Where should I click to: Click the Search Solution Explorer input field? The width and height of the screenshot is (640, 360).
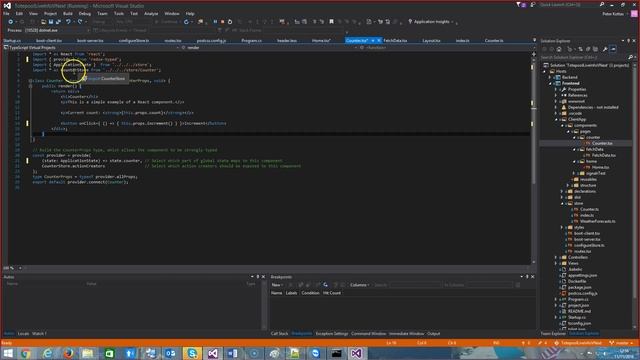coord(584,57)
